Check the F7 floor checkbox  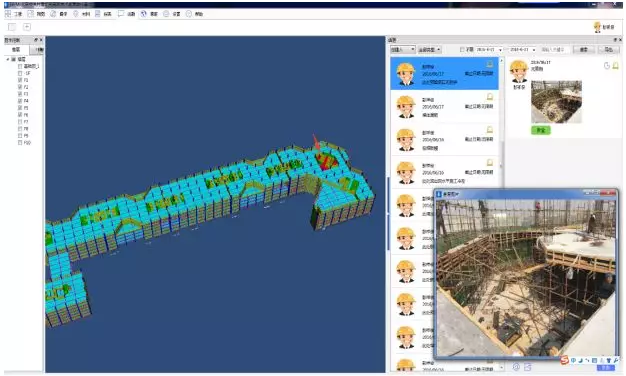click(x=20, y=122)
